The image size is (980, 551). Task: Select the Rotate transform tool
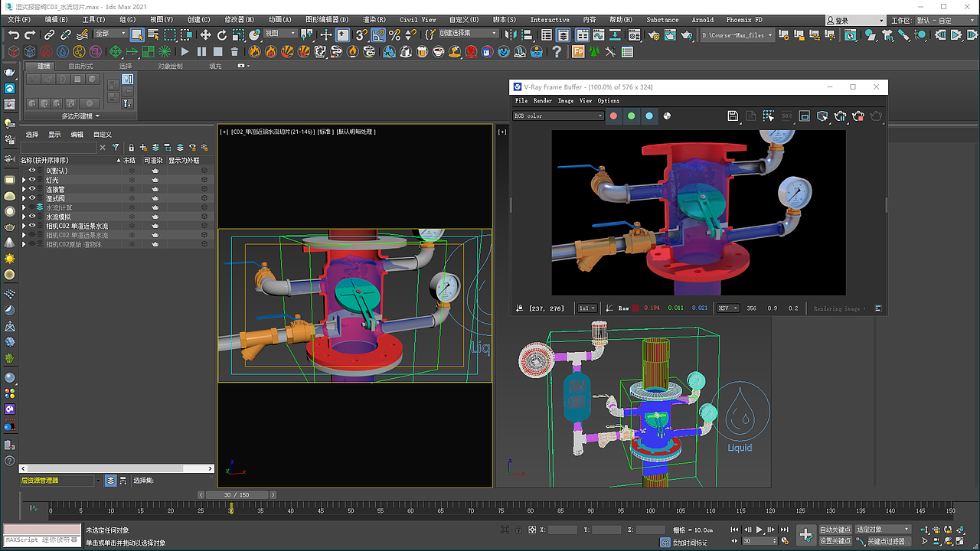point(222,34)
